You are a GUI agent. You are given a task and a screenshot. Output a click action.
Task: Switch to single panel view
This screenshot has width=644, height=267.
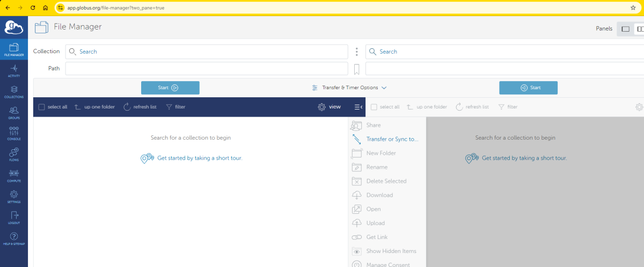pos(625,28)
